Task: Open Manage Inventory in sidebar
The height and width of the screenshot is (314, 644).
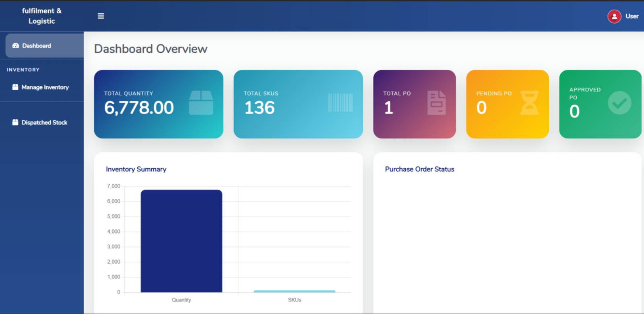Action: point(45,87)
